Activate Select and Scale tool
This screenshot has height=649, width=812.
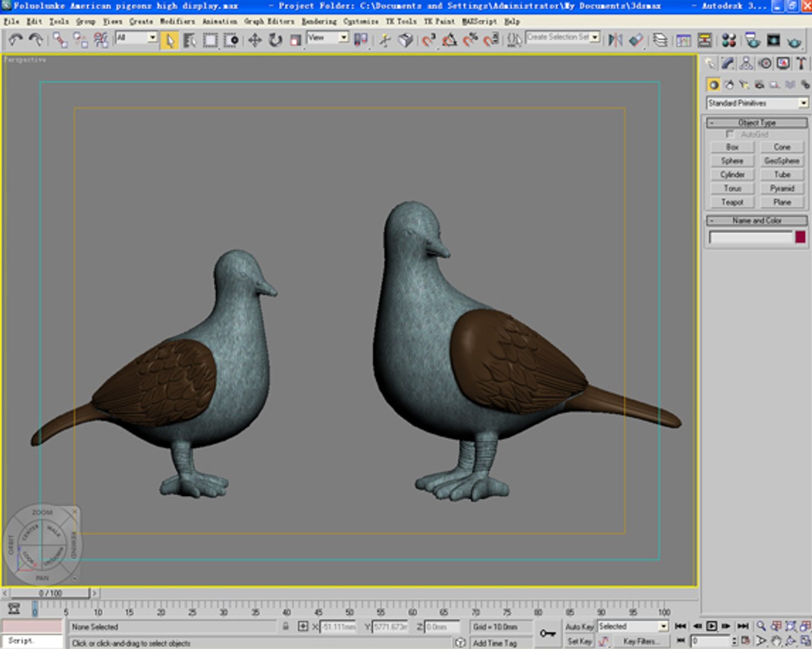point(295,40)
